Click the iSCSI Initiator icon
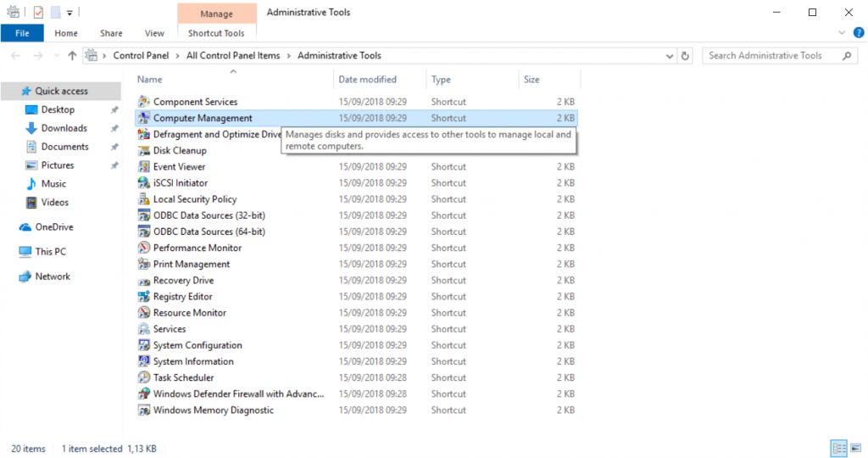The height and width of the screenshot is (458, 868). click(144, 182)
